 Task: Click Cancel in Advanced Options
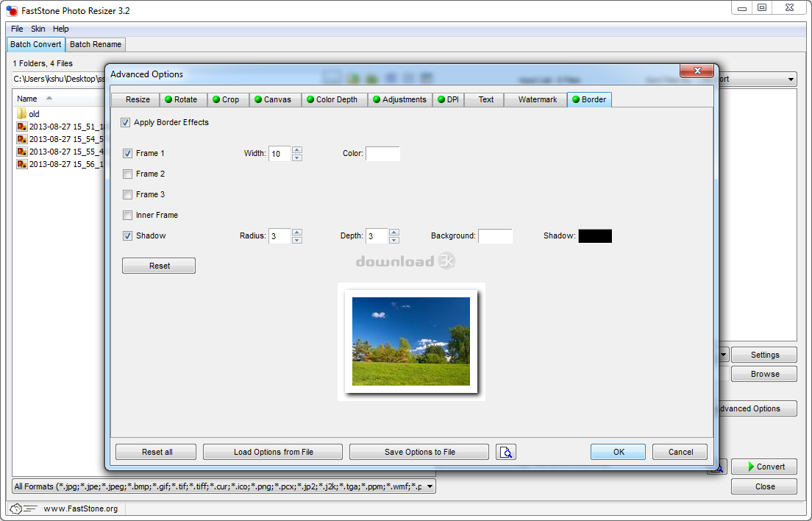point(680,452)
